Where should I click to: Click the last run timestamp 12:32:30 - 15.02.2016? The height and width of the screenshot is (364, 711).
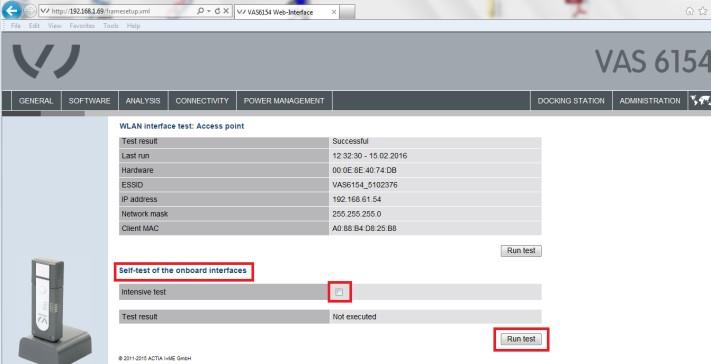pos(370,156)
